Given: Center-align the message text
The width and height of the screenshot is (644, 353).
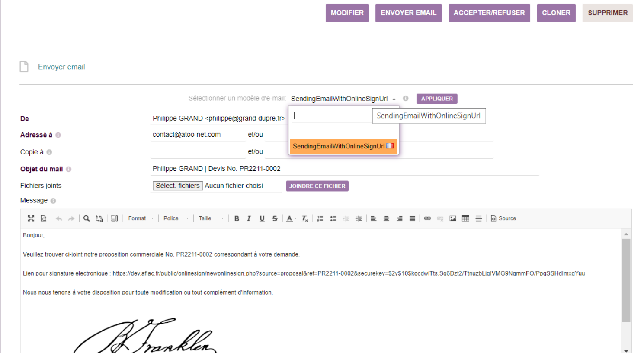Looking at the screenshot, I should point(386,218).
